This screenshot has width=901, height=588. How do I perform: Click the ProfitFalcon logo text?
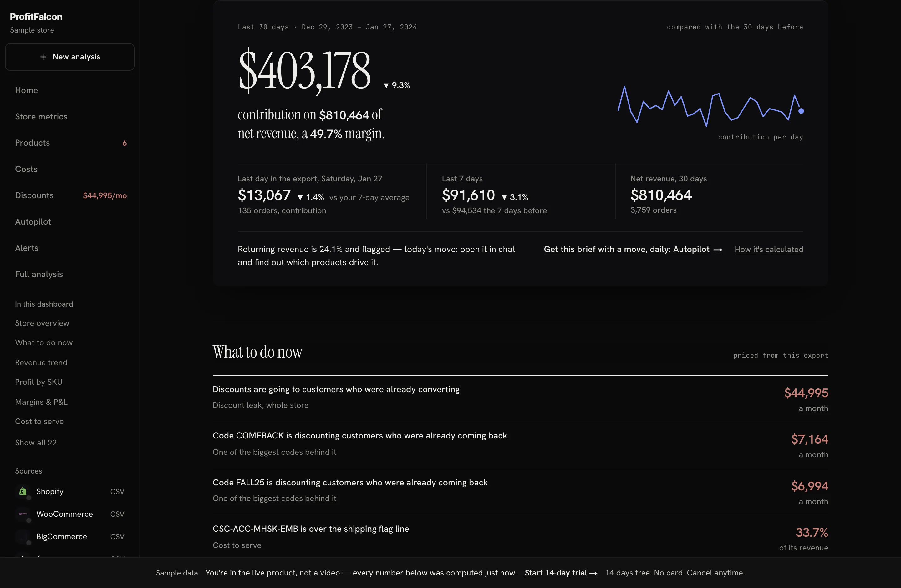[36, 17]
